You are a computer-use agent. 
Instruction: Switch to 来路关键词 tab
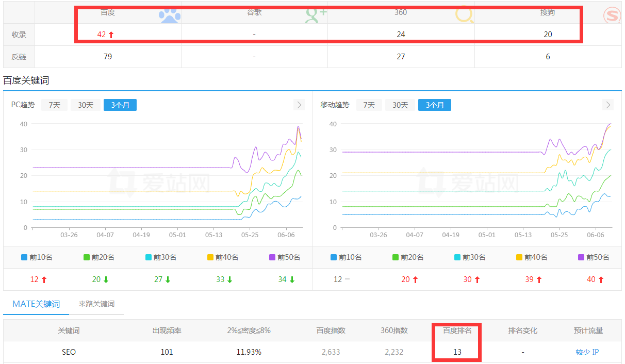[x=96, y=304]
